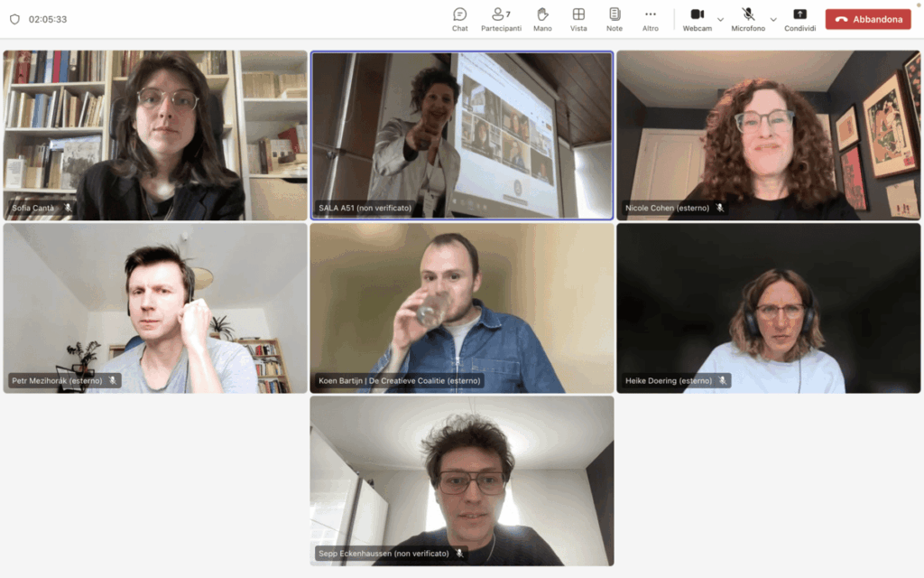Click the shield security icon
The height and width of the screenshot is (578, 924).
[x=14, y=19]
